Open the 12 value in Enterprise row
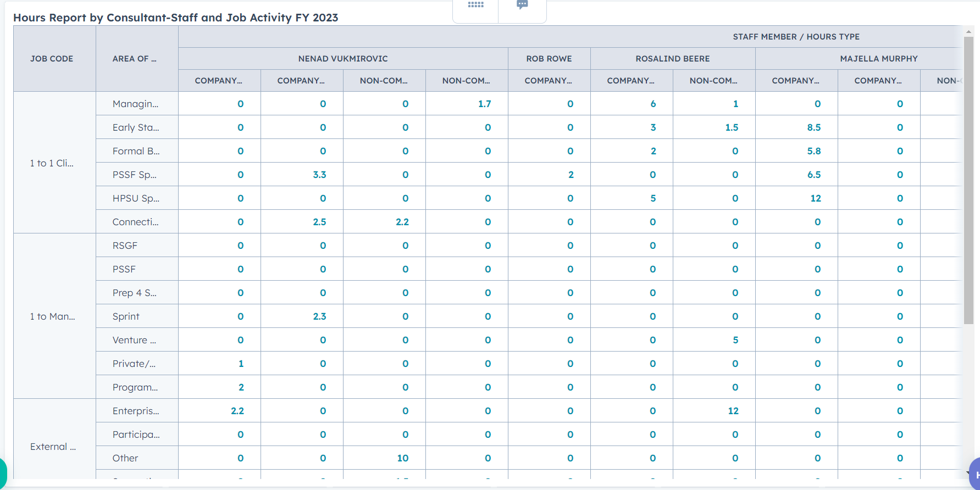The width and height of the screenshot is (980, 490). [x=733, y=411]
